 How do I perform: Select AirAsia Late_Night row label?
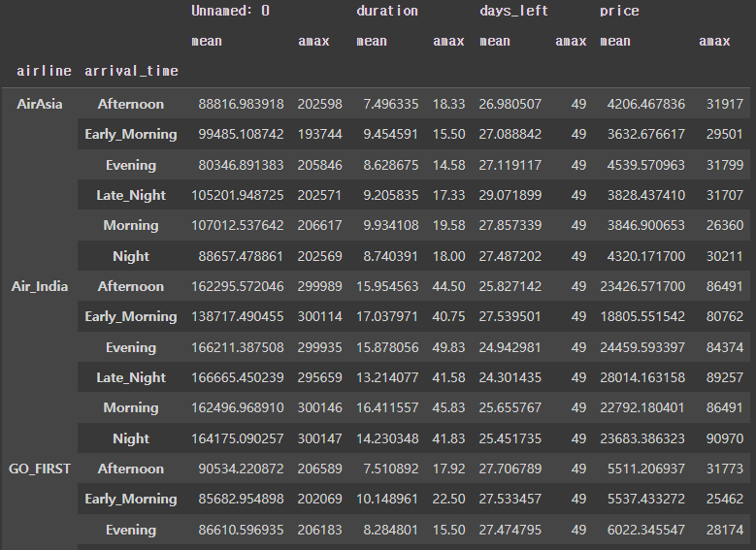(131, 195)
